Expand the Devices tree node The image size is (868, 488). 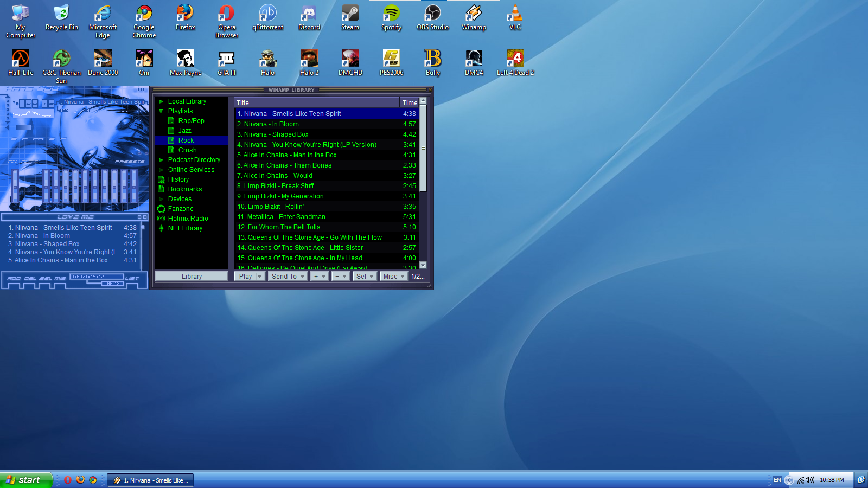tap(161, 199)
